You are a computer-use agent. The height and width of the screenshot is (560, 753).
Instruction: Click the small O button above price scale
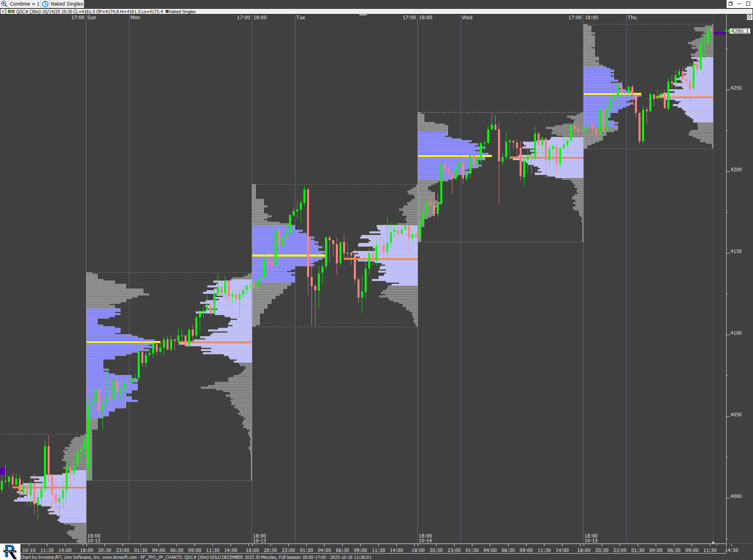pos(749,17)
